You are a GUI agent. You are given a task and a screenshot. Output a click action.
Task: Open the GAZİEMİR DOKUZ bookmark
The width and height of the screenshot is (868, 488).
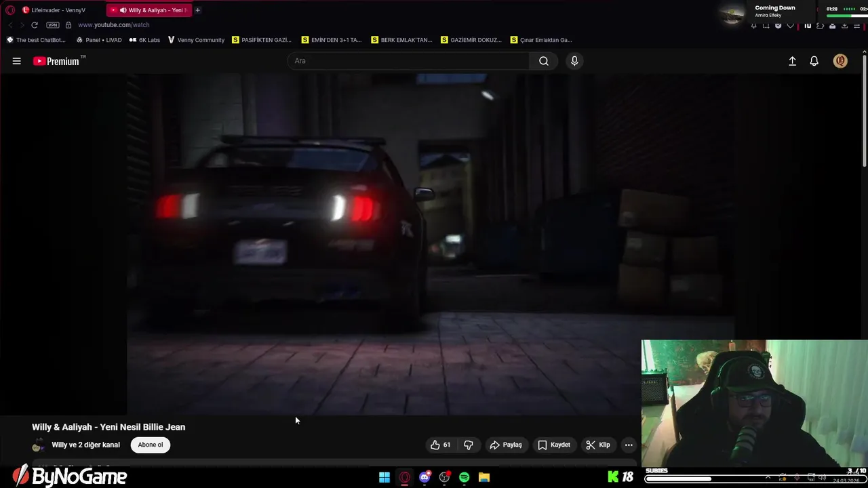click(471, 40)
